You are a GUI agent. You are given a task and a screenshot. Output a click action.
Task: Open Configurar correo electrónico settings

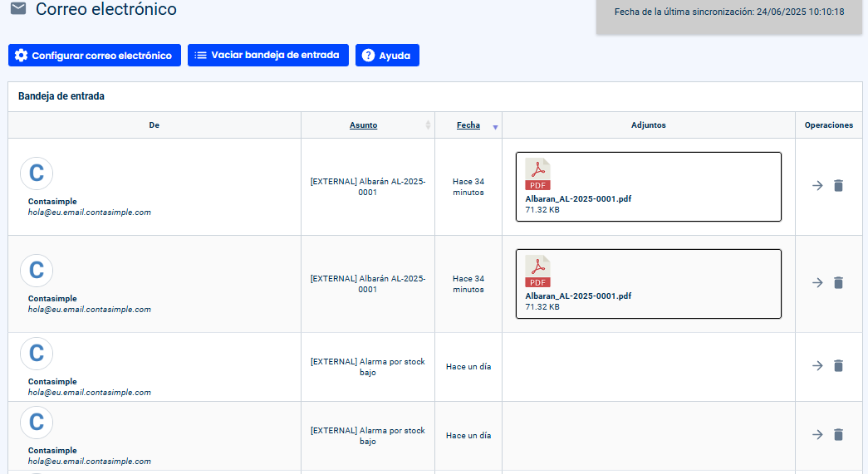(x=95, y=56)
